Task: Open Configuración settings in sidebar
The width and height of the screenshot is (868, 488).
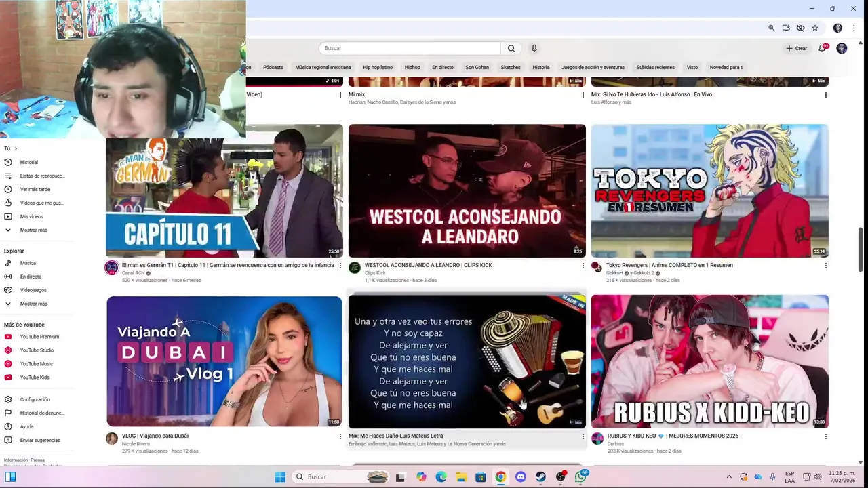Action: pyautogui.click(x=35, y=400)
